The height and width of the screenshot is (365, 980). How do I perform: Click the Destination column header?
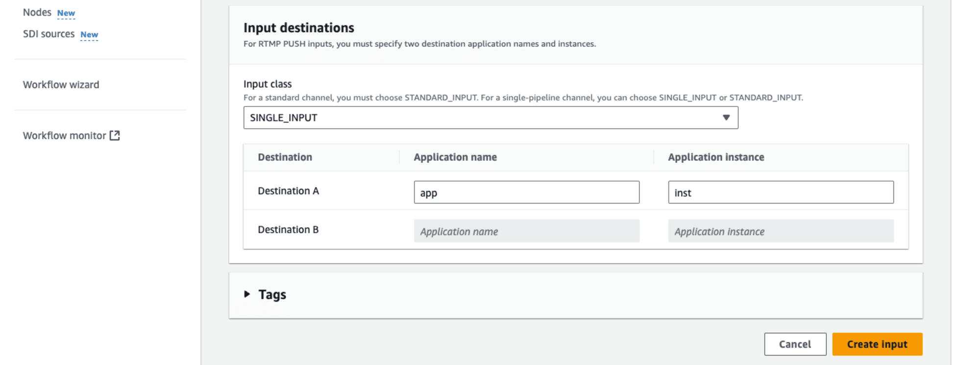point(285,157)
